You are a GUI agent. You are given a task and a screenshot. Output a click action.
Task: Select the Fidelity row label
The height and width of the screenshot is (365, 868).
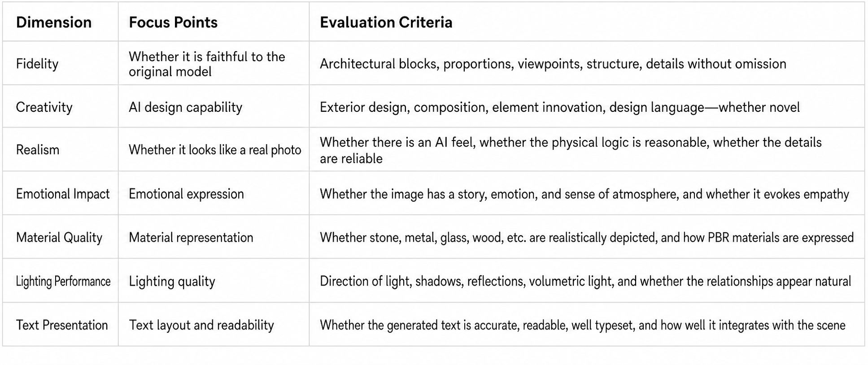(37, 64)
